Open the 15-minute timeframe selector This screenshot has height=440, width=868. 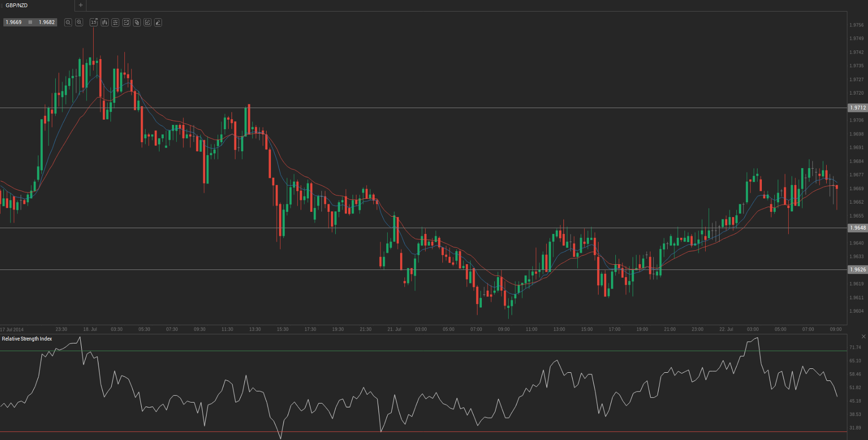tap(94, 23)
